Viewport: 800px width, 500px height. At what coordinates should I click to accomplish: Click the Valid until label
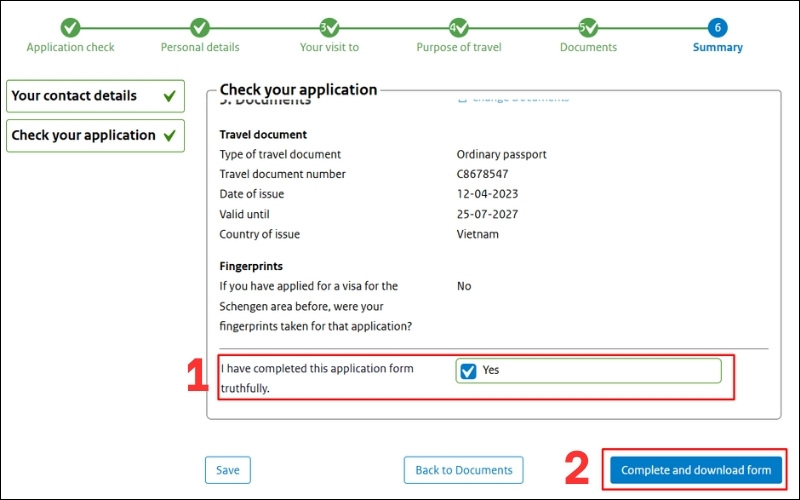pyautogui.click(x=244, y=214)
